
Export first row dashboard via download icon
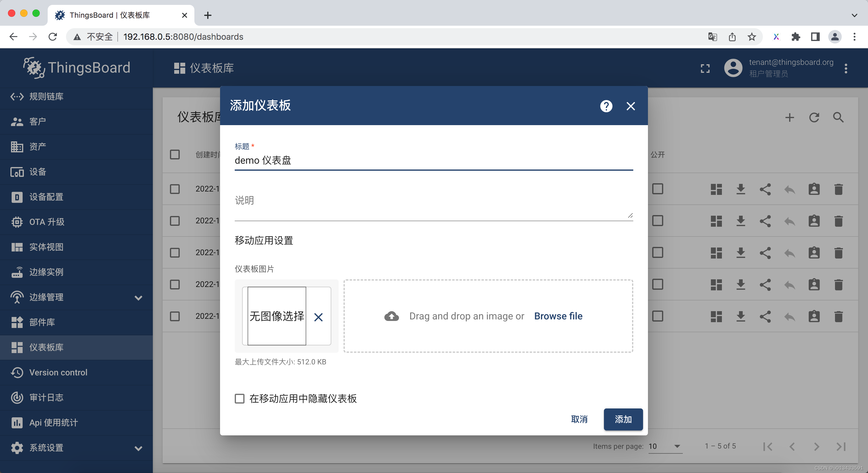click(x=741, y=189)
